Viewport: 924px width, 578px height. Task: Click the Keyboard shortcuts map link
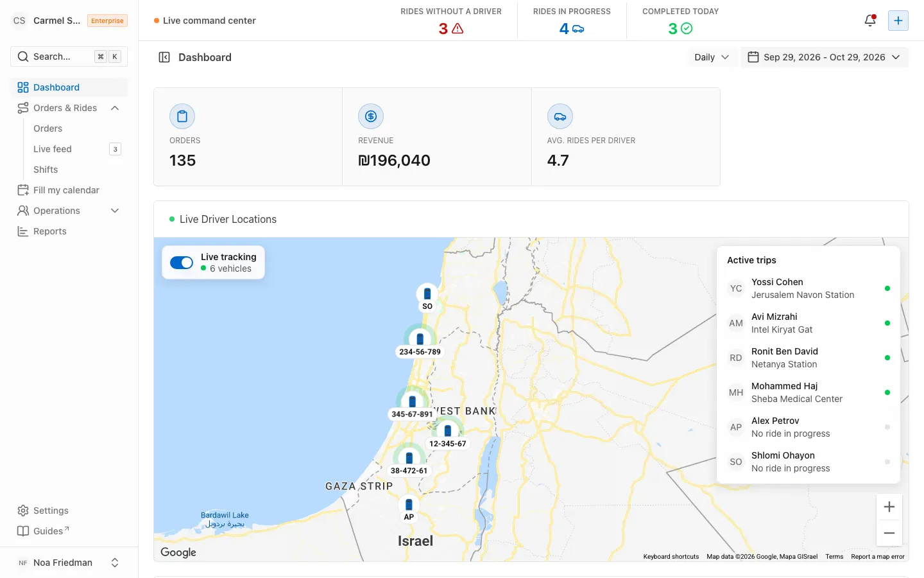[671, 557]
